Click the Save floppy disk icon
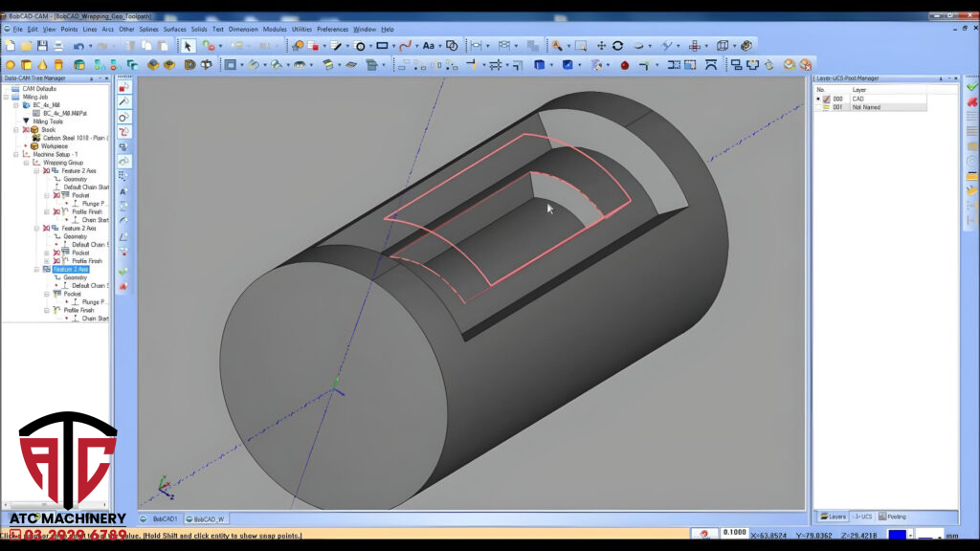Screen dimensions: 980x551 coord(42,46)
